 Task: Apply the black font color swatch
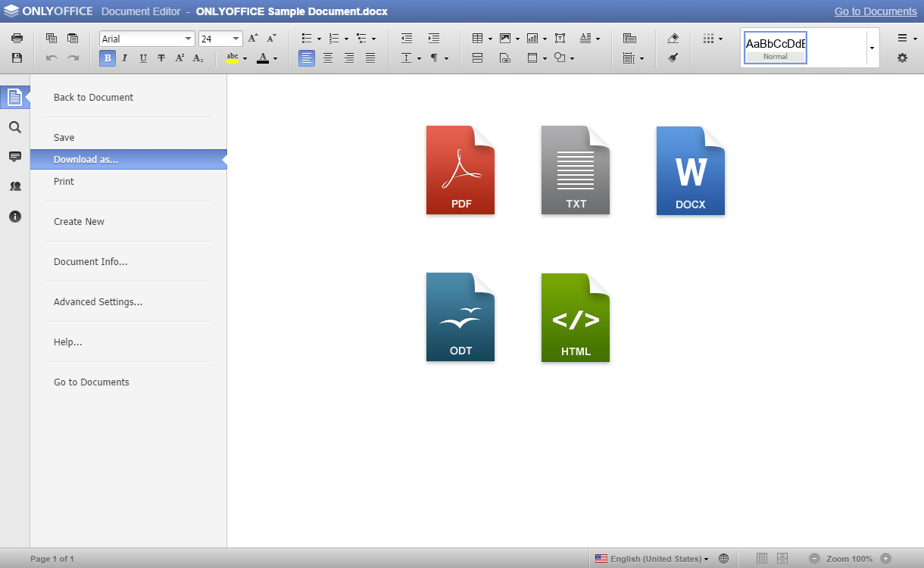263,58
